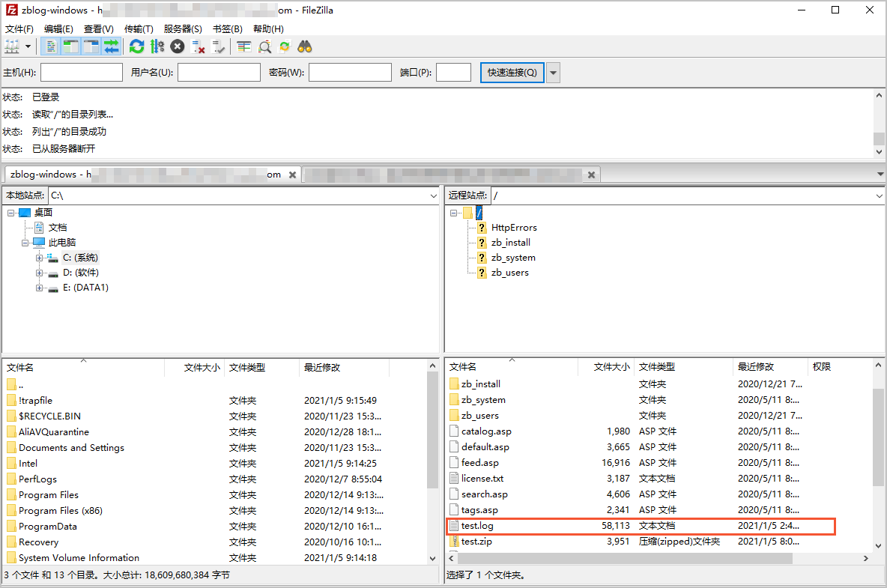This screenshot has height=588, width=887.
Task: Expand the D: (软件) drive node
Action: 39,273
